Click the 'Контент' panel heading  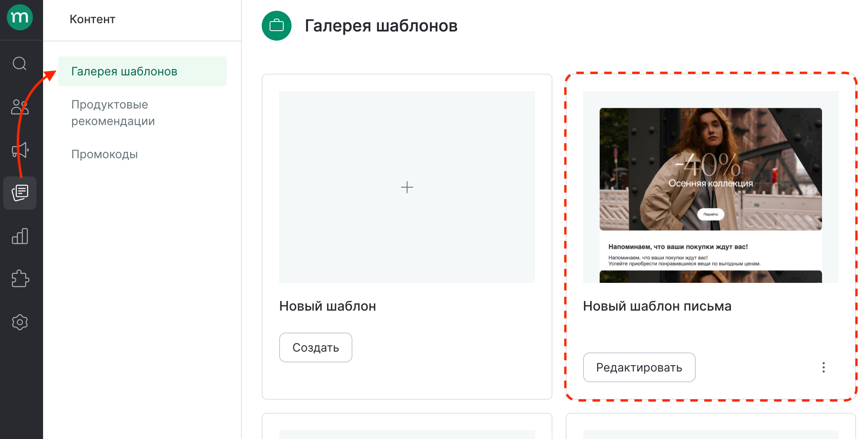click(93, 19)
